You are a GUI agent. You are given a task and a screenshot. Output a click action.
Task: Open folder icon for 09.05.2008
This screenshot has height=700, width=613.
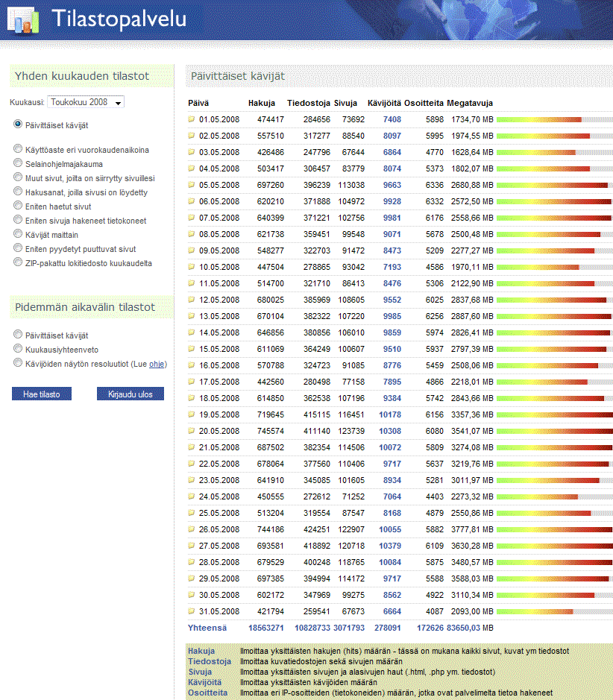click(192, 250)
